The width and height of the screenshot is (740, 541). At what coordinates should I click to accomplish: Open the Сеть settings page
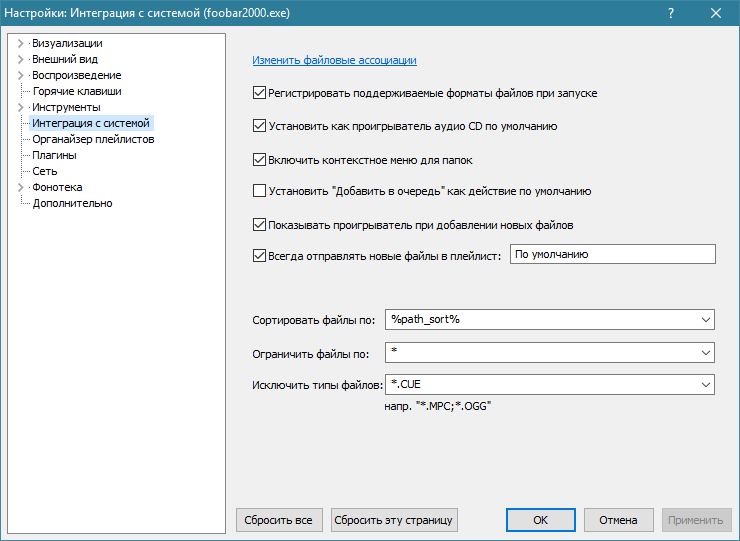click(44, 171)
